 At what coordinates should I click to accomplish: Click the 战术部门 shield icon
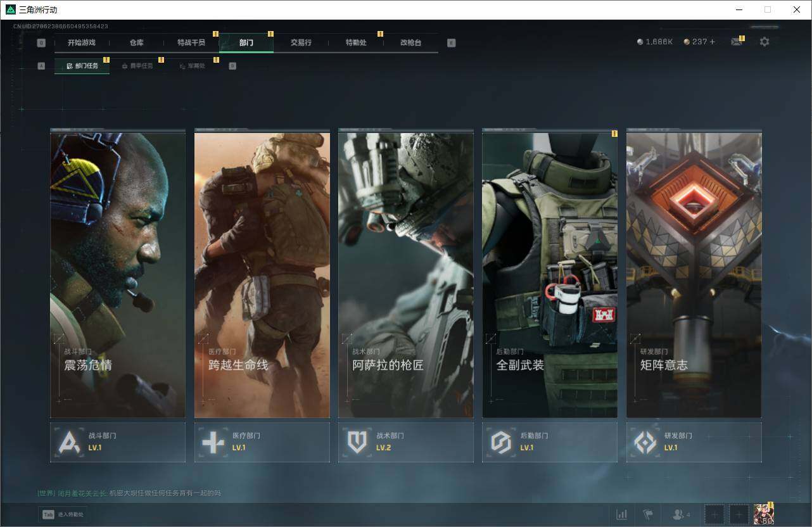pyautogui.click(x=357, y=442)
